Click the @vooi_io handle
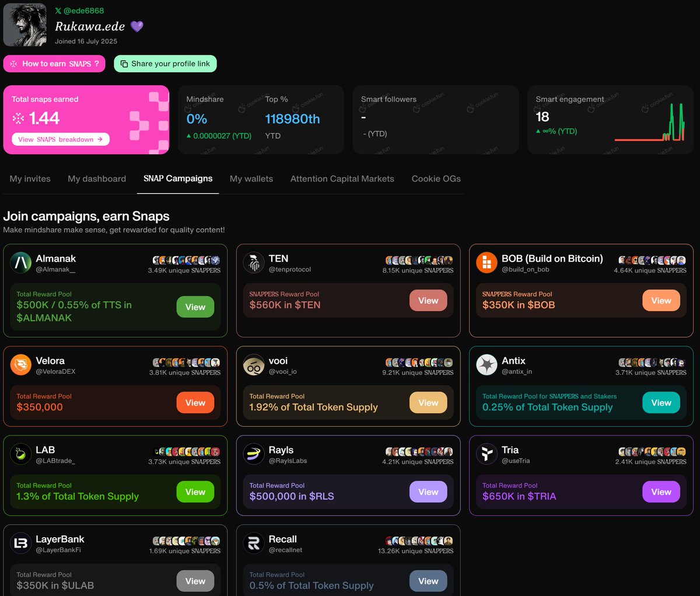 coord(283,372)
